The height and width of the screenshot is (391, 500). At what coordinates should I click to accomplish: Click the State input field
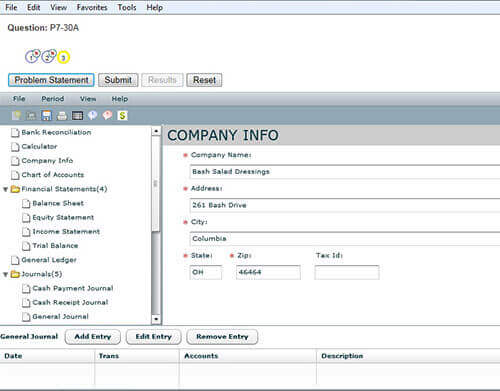click(206, 272)
